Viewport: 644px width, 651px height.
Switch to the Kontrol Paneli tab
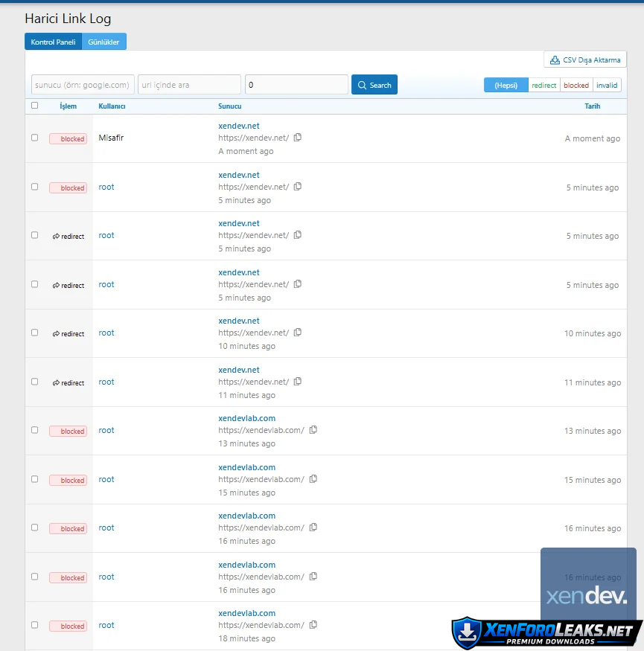(x=53, y=42)
